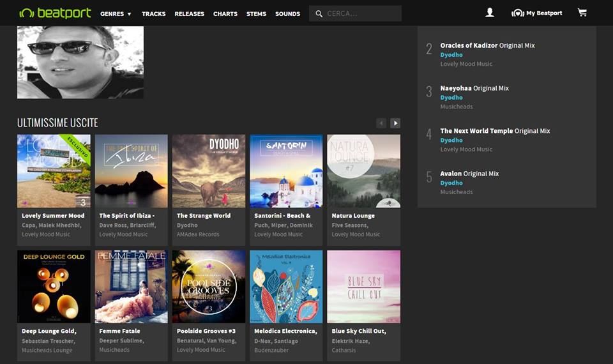Open Blue Sky Chill Out cover art

[363, 287]
